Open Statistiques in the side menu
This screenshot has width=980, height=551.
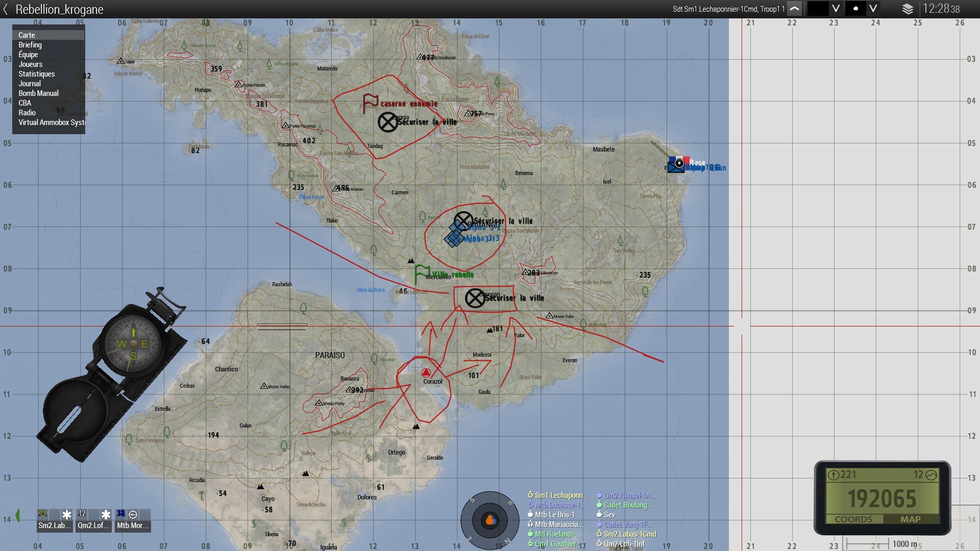pyautogui.click(x=48, y=74)
